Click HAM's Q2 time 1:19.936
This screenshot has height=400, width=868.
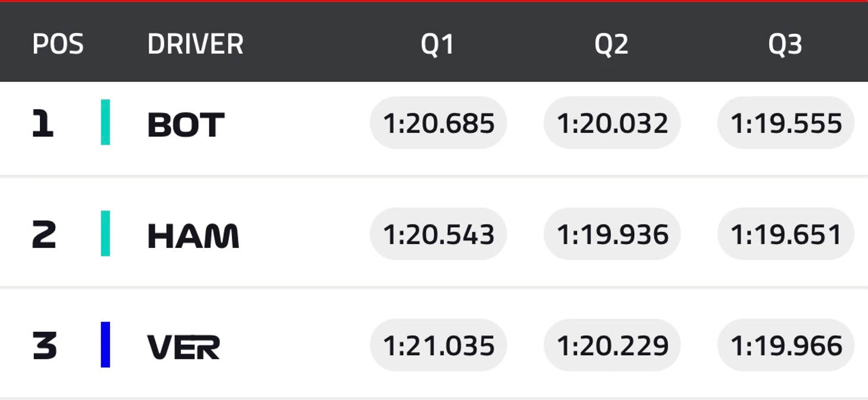coord(612,234)
